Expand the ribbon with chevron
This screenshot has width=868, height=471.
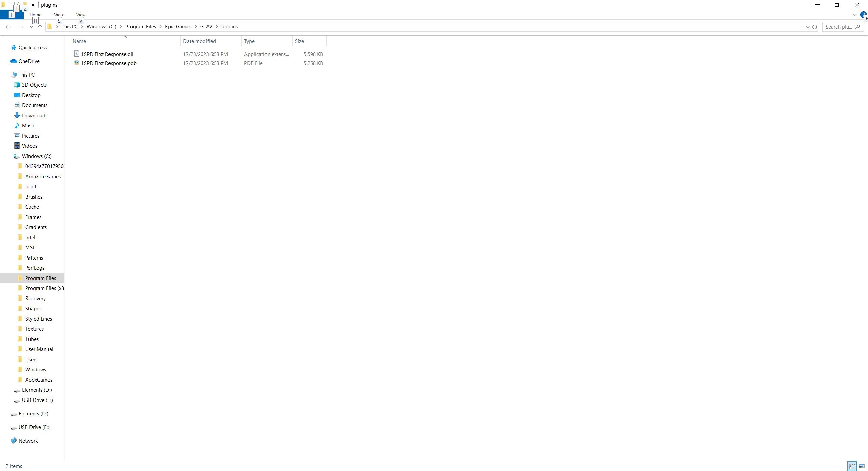[x=854, y=15]
